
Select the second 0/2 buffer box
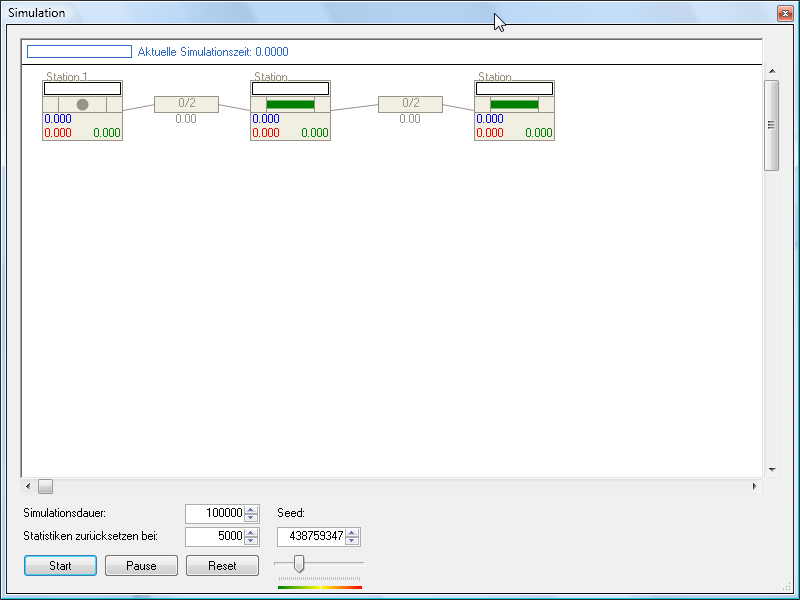[x=410, y=104]
